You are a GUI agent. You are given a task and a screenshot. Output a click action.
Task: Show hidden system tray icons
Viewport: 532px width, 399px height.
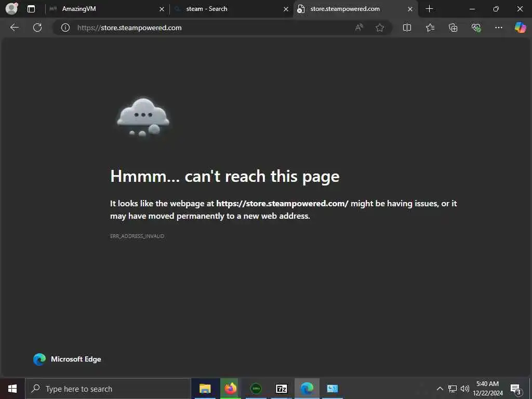coord(440,389)
